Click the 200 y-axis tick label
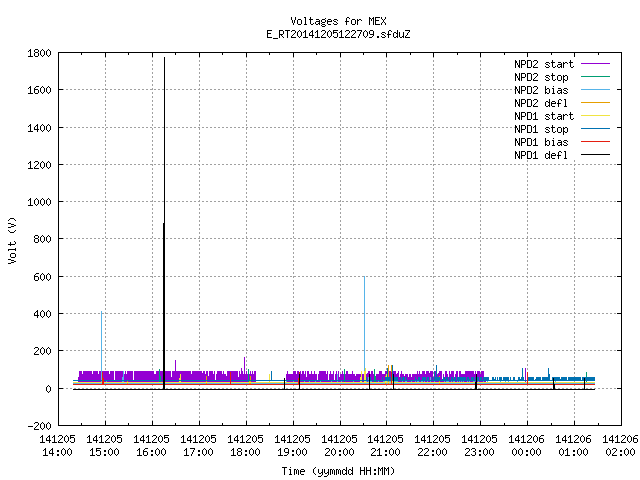 (42, 351)
